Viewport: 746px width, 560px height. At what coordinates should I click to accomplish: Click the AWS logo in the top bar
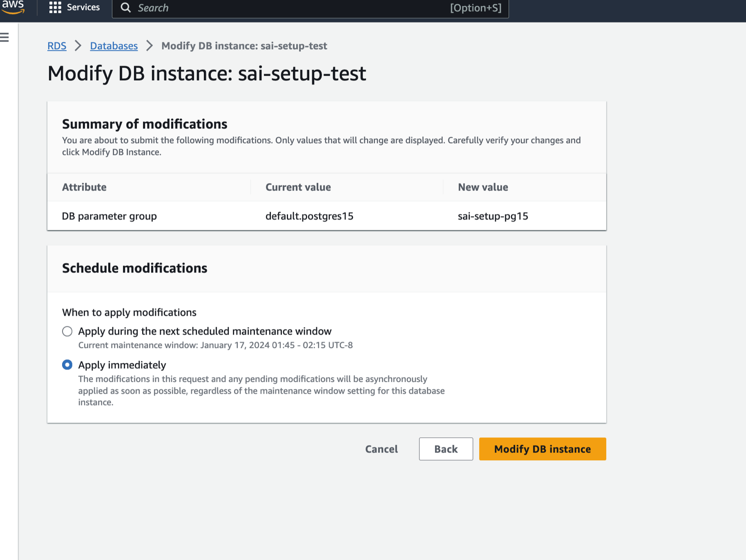pyautogui.click(x=13, y=7)
